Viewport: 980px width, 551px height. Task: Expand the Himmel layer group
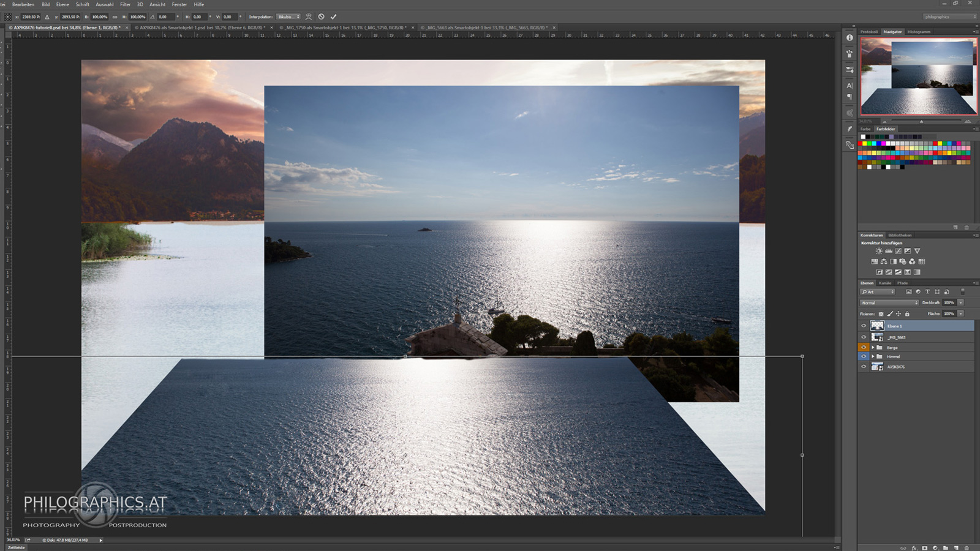click(873, 356)
